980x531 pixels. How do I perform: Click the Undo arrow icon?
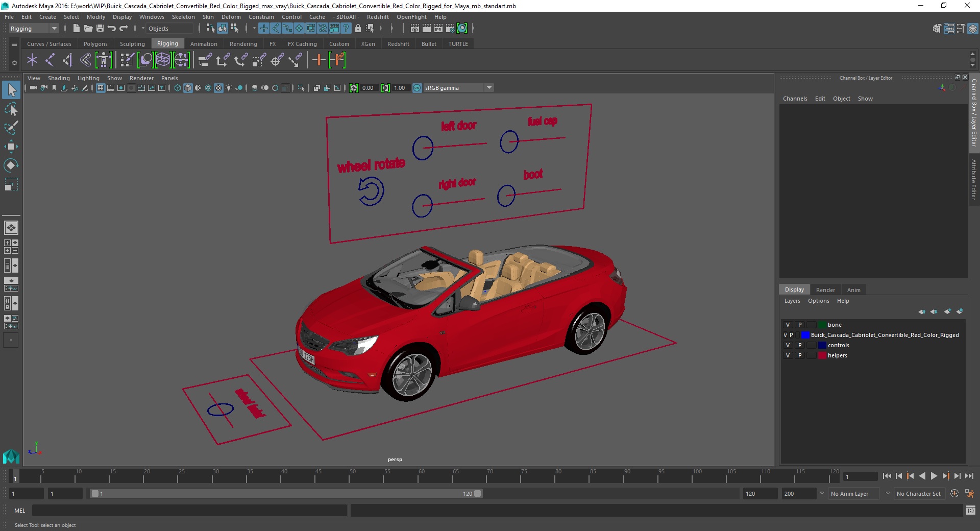click(x=112, y=29)
